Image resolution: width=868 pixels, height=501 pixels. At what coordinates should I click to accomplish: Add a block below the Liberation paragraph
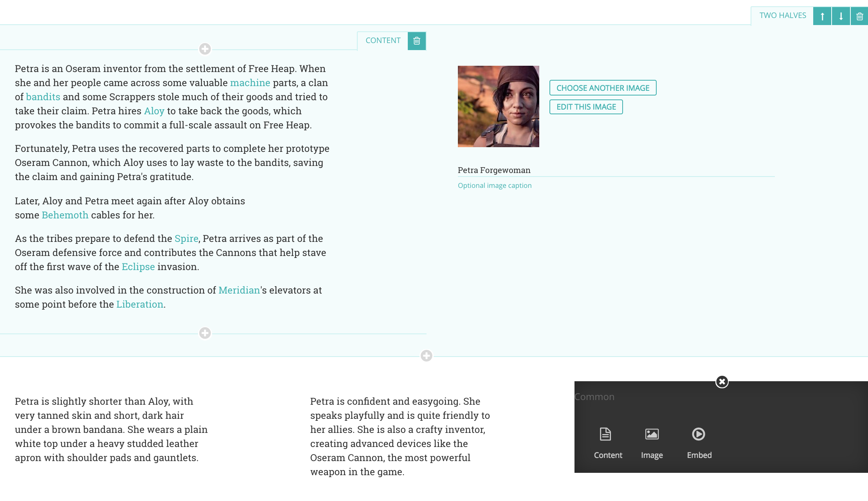pyautogui.click(x=205, y=333)
